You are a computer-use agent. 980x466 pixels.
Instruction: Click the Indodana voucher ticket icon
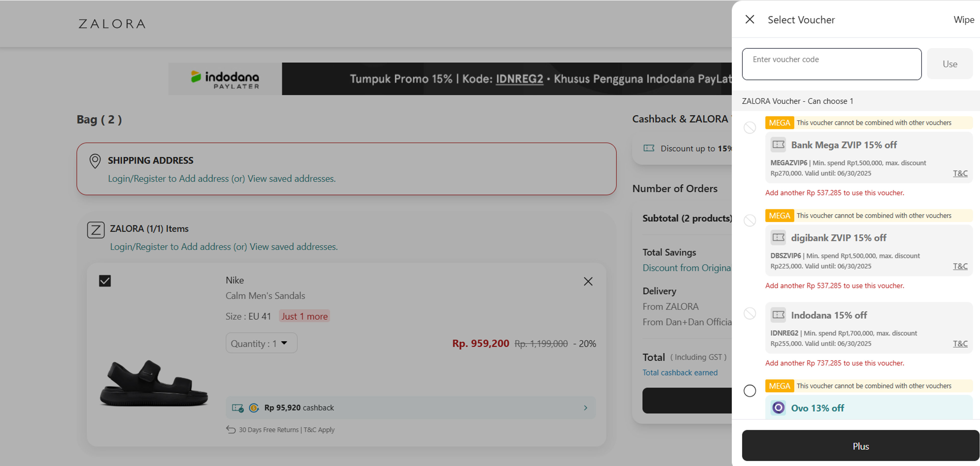pos(778,315)
